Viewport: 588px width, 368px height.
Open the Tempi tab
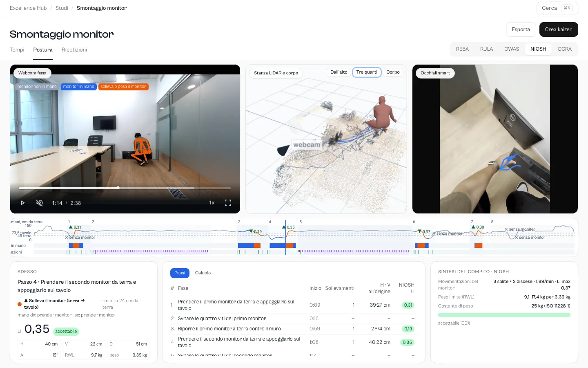17,50
